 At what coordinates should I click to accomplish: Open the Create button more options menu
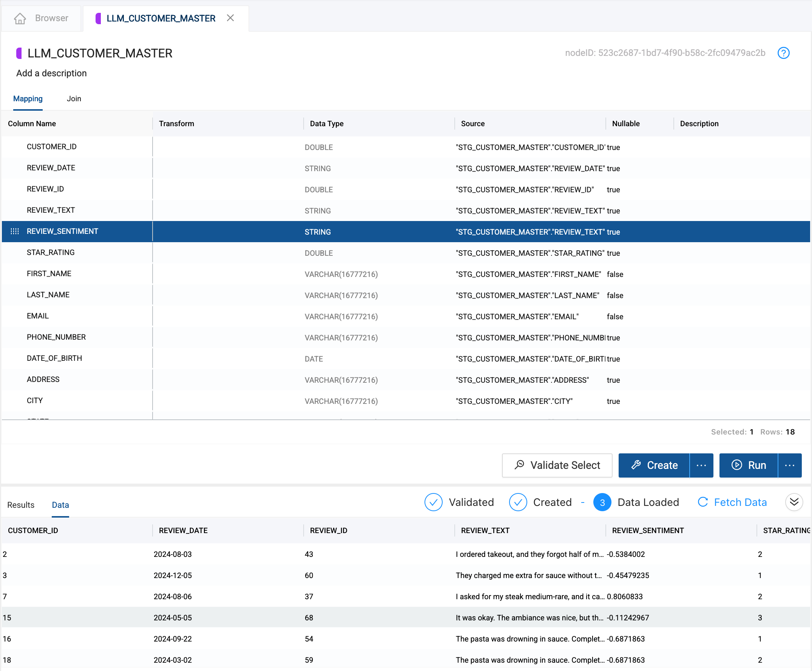tap(701, 465)
